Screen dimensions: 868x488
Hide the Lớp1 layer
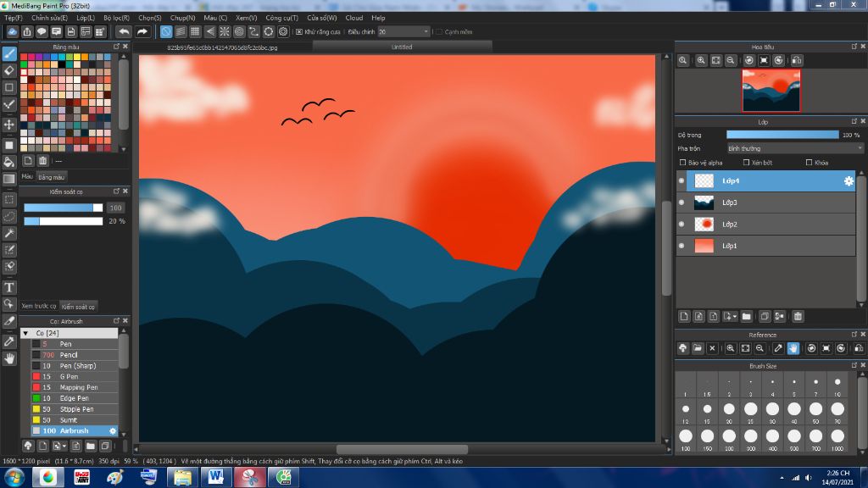click(x=682, y=246)
